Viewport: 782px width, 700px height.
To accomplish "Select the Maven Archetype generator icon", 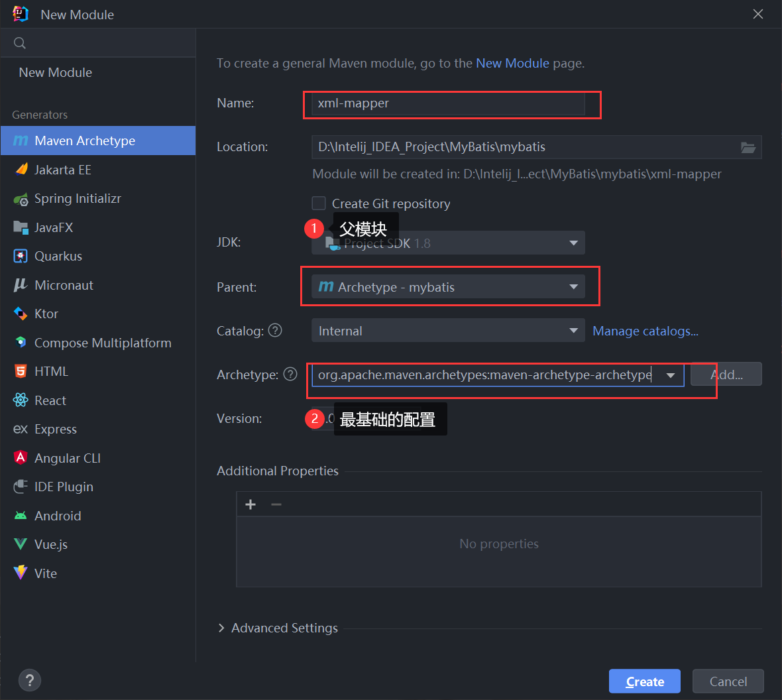I will coord(21,141).
